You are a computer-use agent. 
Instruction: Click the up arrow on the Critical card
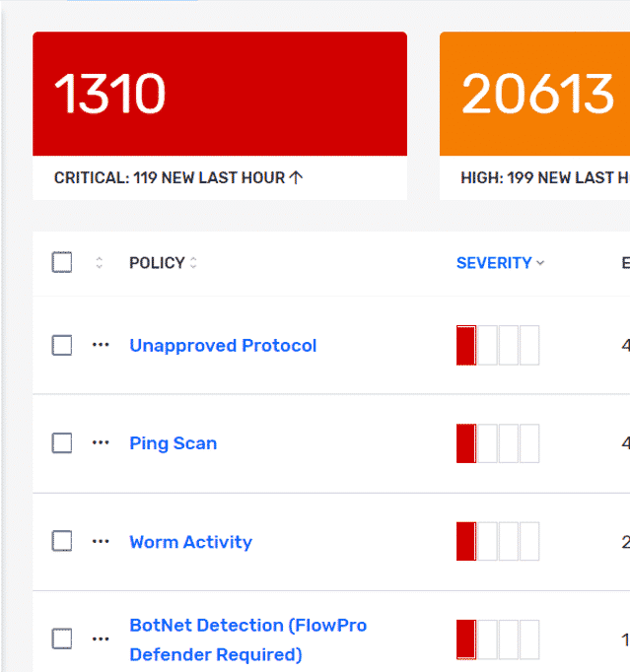(296, 177)
